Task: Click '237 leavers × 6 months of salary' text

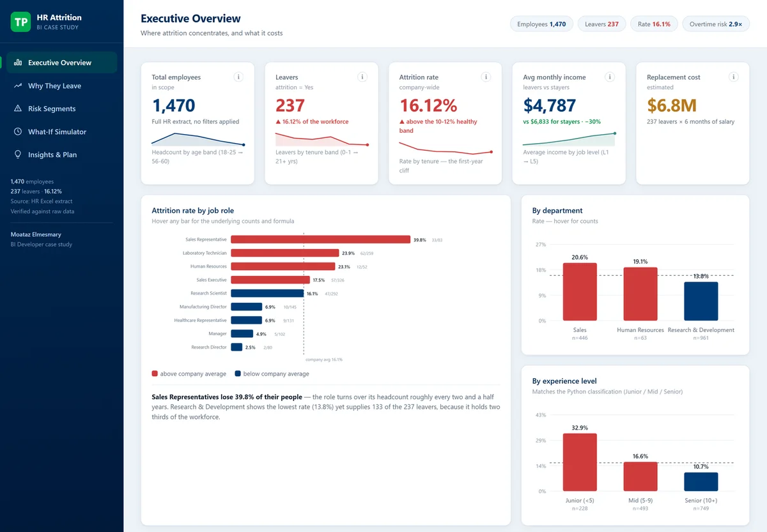Action: 690,121
